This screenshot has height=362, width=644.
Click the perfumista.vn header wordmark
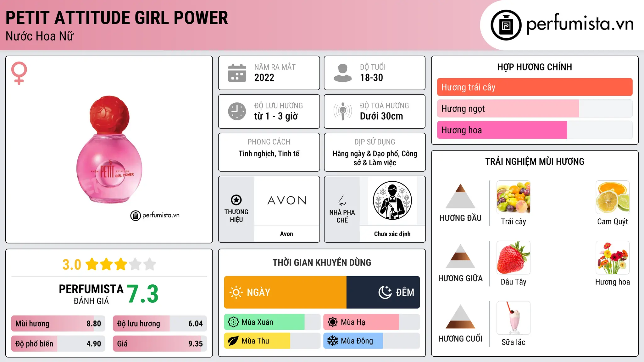pos(580,24)
